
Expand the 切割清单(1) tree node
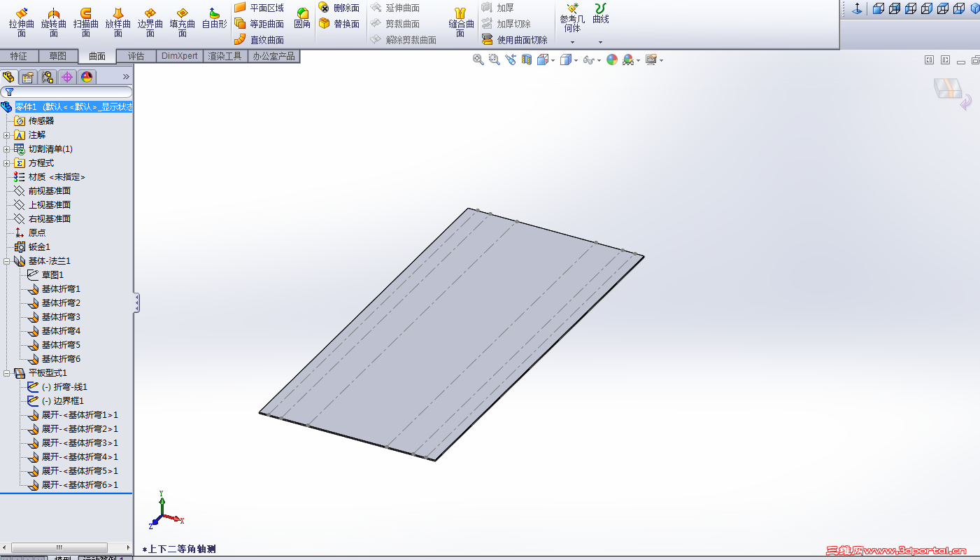coord(6,149)
